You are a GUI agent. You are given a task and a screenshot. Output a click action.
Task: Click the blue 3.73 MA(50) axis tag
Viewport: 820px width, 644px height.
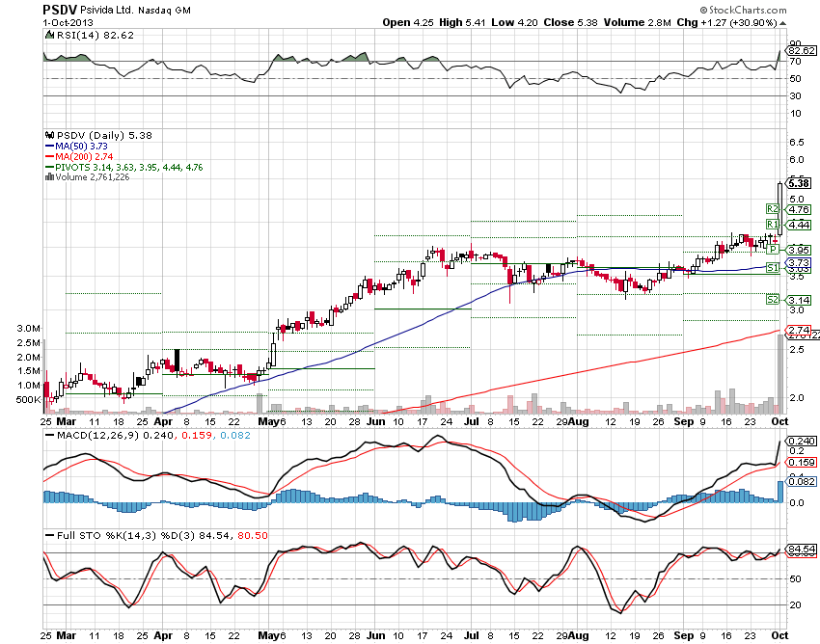tap(799, 262)
